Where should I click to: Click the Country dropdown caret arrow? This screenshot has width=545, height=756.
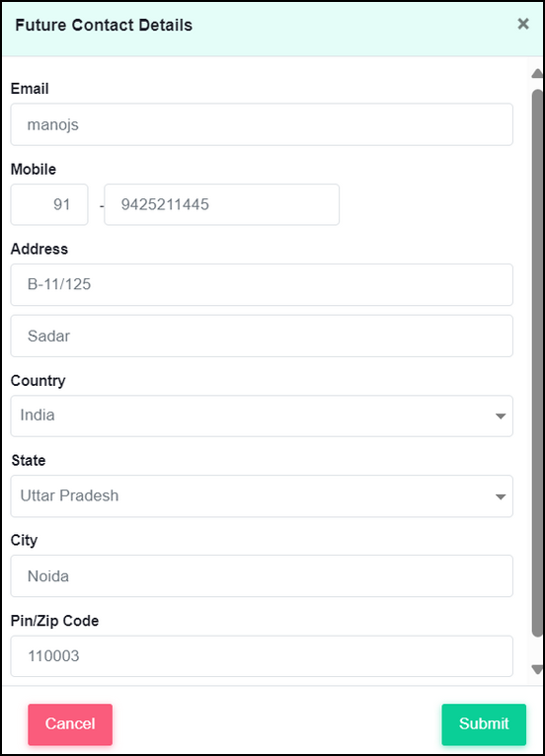501,416
